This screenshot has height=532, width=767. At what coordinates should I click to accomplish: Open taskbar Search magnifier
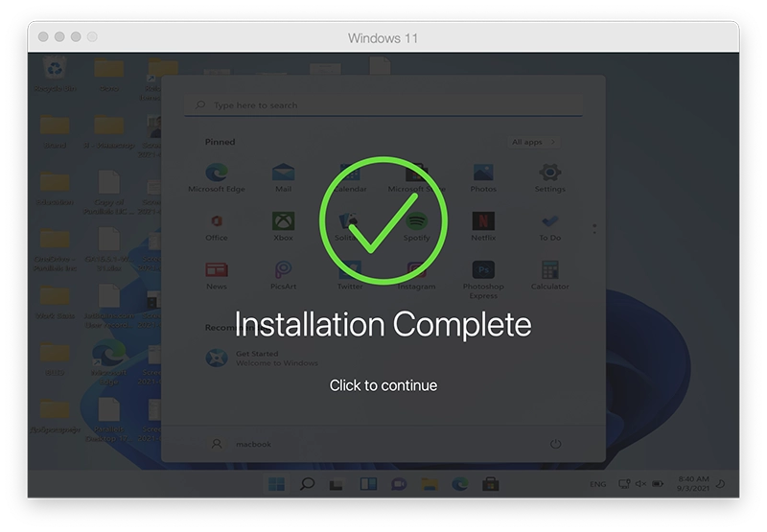[x=307, y=484]
